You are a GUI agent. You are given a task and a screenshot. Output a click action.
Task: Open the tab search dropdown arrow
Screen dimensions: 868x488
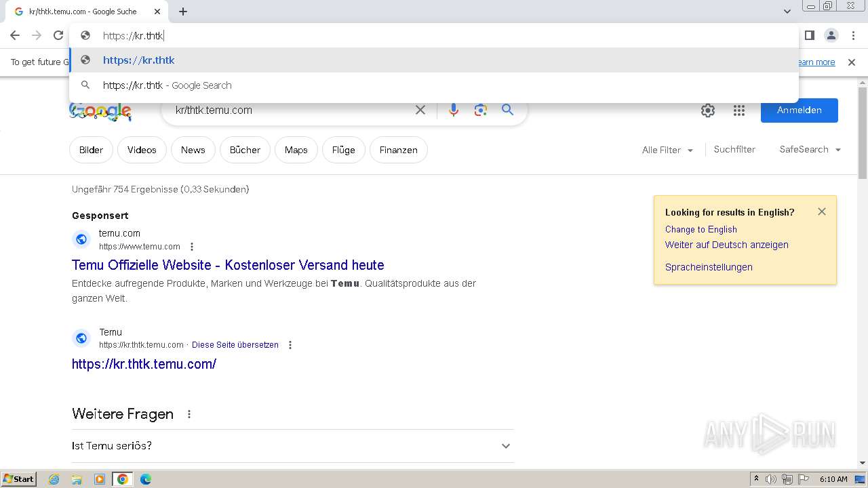(x=787, y=12)
